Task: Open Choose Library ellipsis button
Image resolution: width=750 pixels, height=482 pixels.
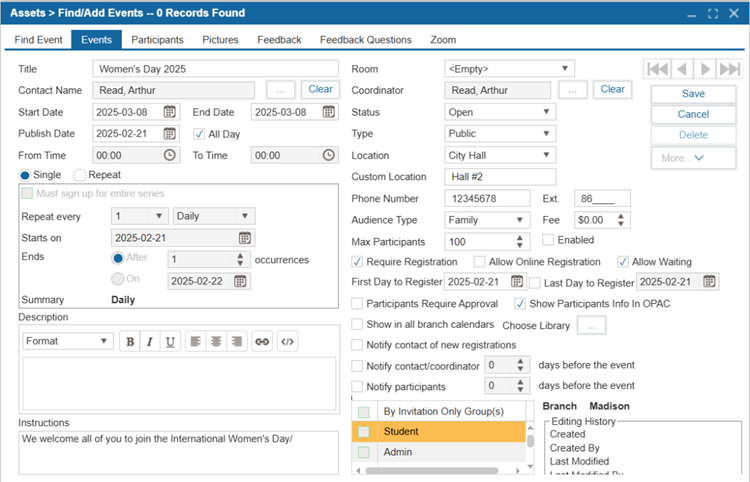Action: 592,326
